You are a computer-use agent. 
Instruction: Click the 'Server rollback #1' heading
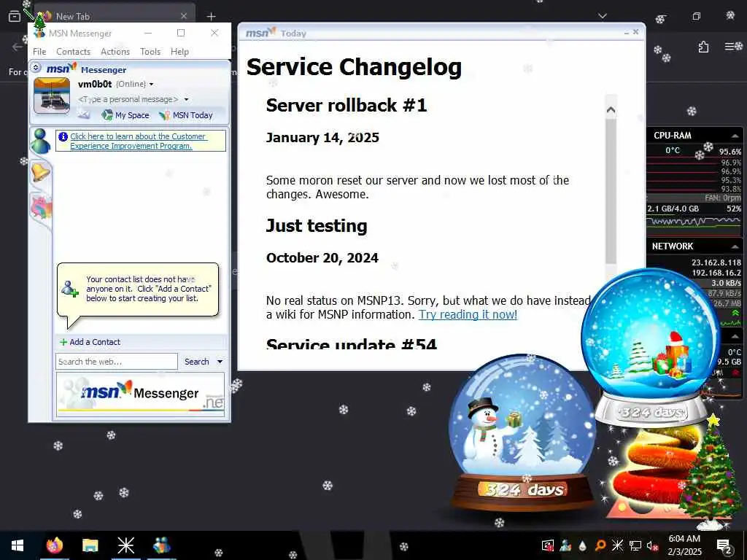tap(347, 105)
